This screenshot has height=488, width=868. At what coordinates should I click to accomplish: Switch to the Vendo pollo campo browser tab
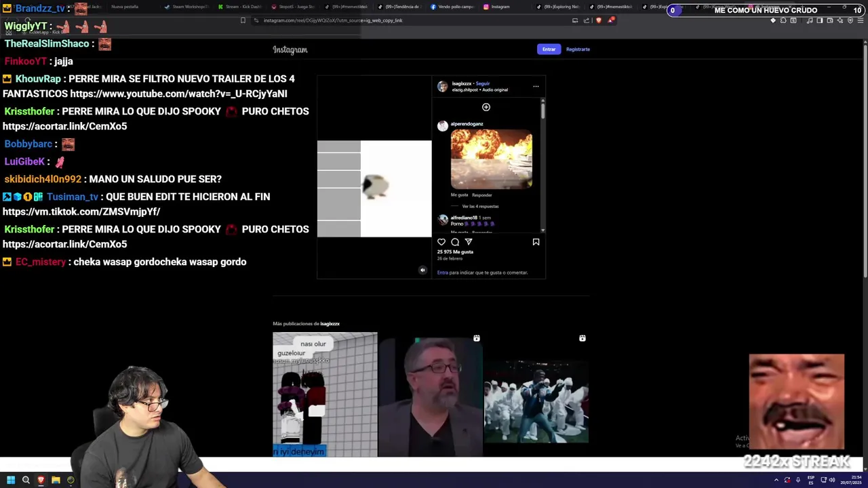click(454, 7)
